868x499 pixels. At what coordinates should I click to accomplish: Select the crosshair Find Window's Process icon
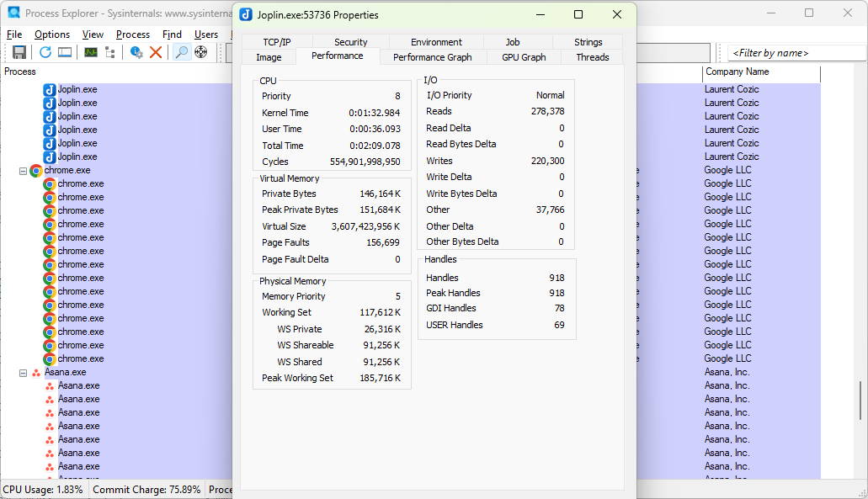tap(201, 52)
